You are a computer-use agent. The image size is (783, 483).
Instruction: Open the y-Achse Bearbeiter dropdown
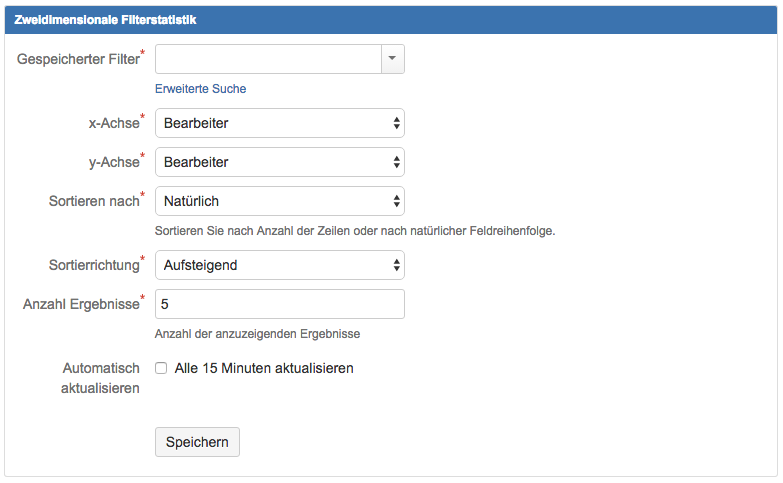(x=280, y=162)
